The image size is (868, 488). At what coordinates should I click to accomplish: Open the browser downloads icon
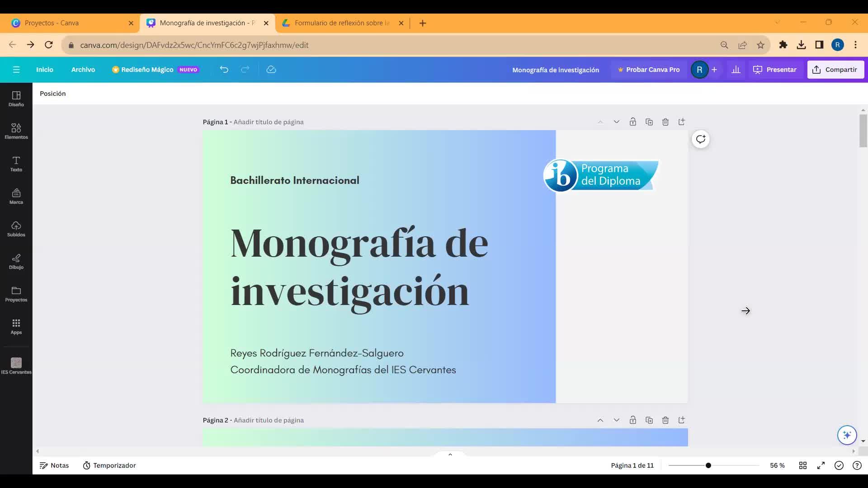click(801, 45)
